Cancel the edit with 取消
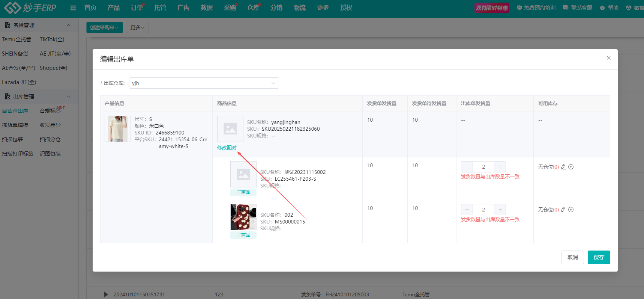Screen dimensions: 644x299 click(x=573, y=257)
